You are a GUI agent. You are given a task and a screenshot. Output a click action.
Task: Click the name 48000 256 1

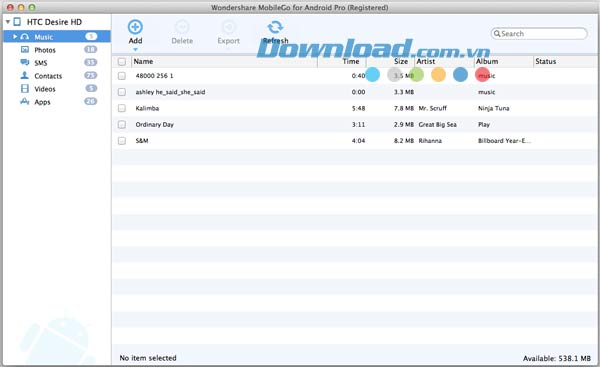point(154,76)
